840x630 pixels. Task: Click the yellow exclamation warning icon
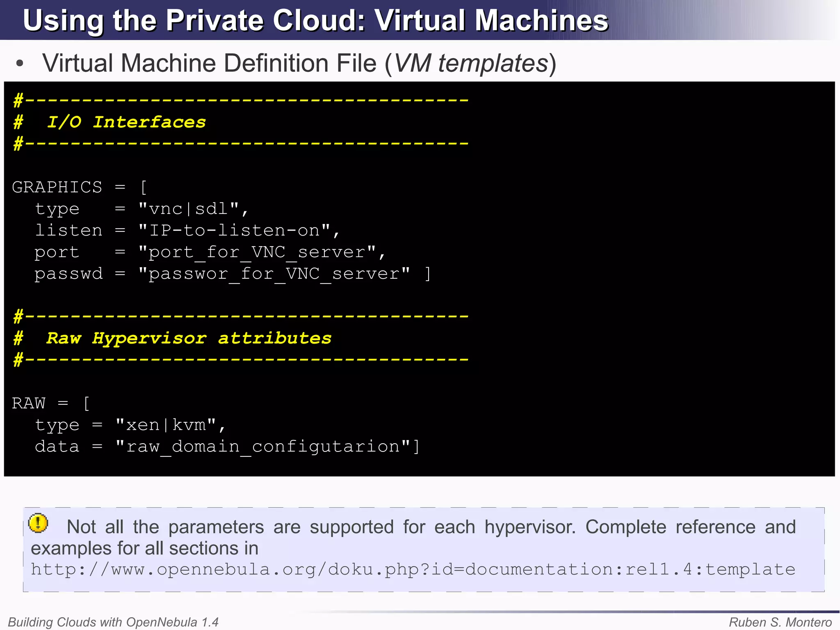coord(38,523)
